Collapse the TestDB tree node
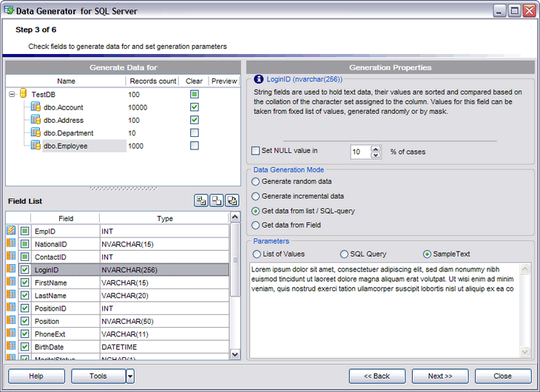The image size is (540, 392). 13,95
